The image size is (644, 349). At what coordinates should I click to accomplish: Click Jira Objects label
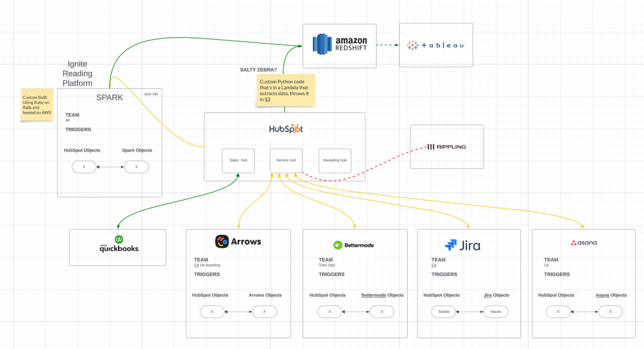pos(496,295)
